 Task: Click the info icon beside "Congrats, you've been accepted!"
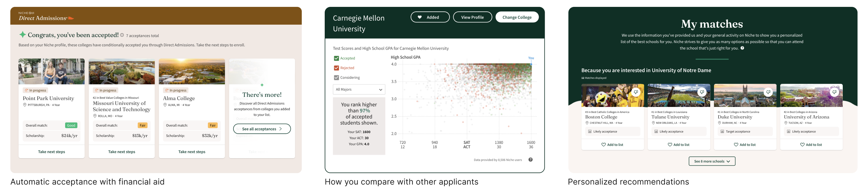coord(122,35)
